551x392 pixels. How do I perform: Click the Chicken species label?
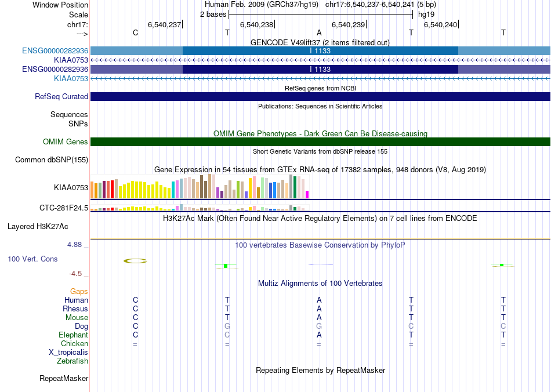[x=74, y=343]
